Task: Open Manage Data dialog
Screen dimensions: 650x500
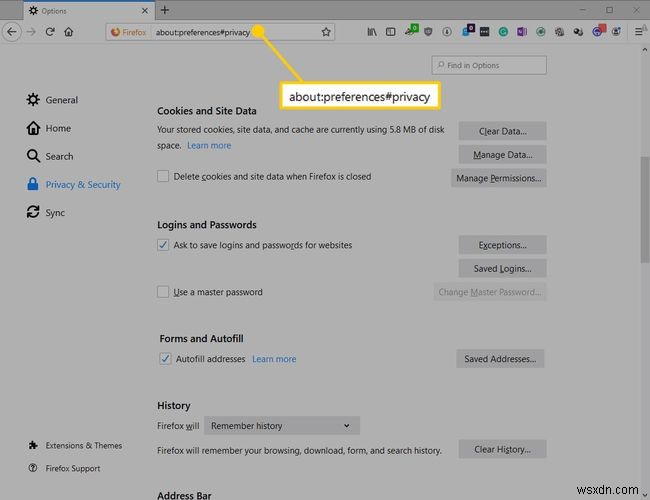Action: coord(502,155)
